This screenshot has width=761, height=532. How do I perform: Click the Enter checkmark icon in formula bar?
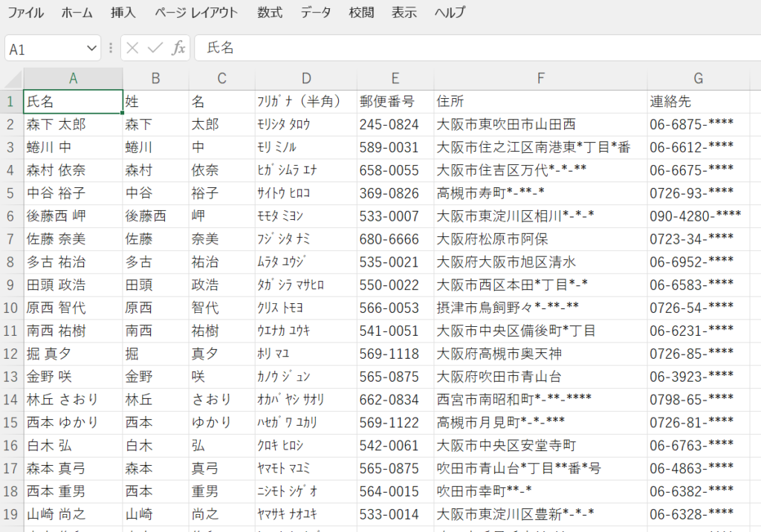(155, 48)
